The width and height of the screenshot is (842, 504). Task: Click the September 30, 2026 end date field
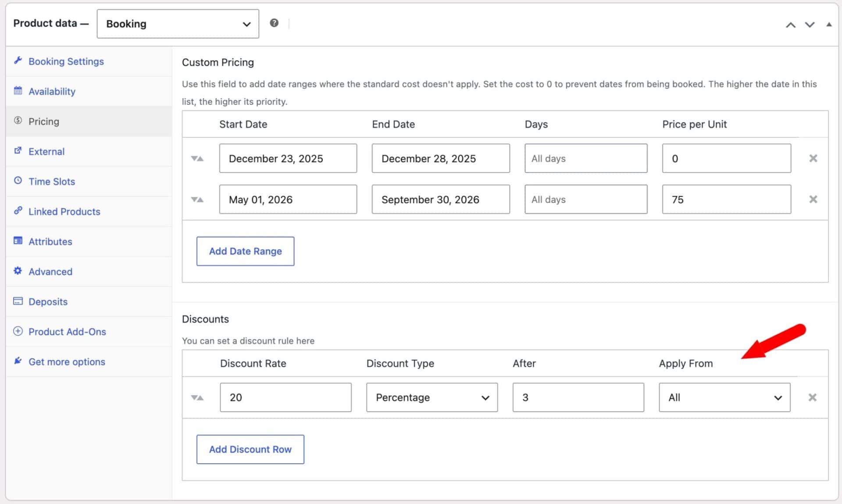[x=441, y=199]
